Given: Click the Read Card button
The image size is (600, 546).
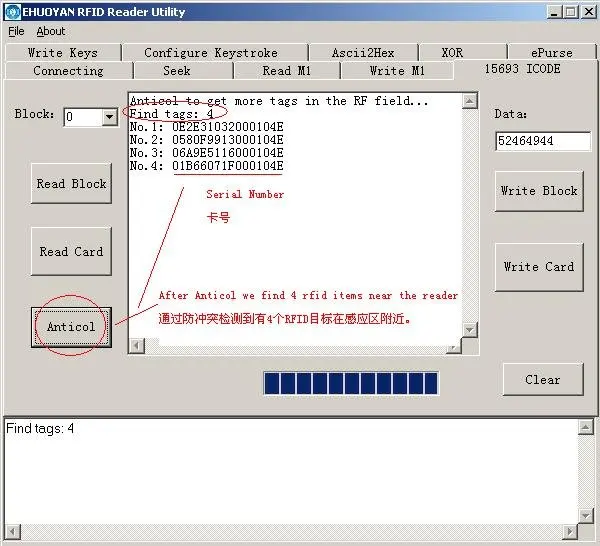Looking at the screenshot, I should click(72, 251).
